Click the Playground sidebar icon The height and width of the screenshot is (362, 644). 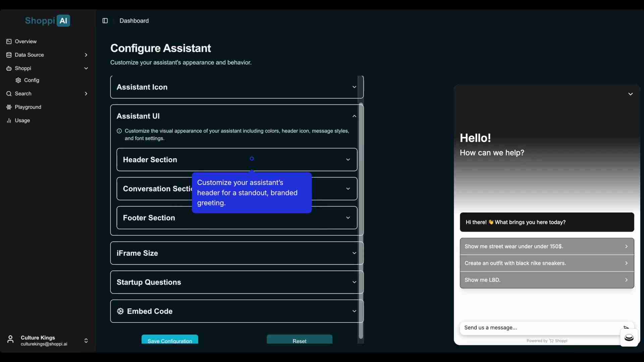[x=9, y=107]
